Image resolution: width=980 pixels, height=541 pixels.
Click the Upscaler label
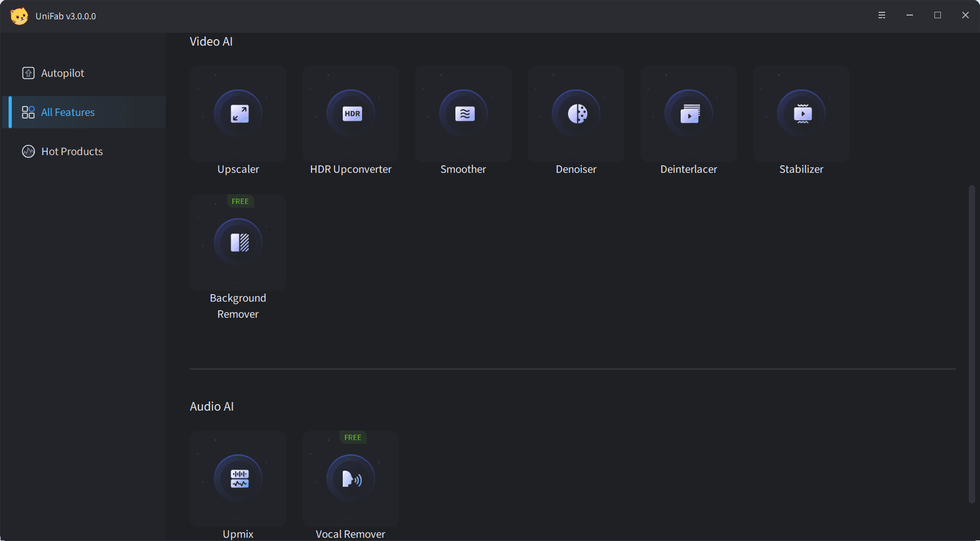[x=238, y=170]
